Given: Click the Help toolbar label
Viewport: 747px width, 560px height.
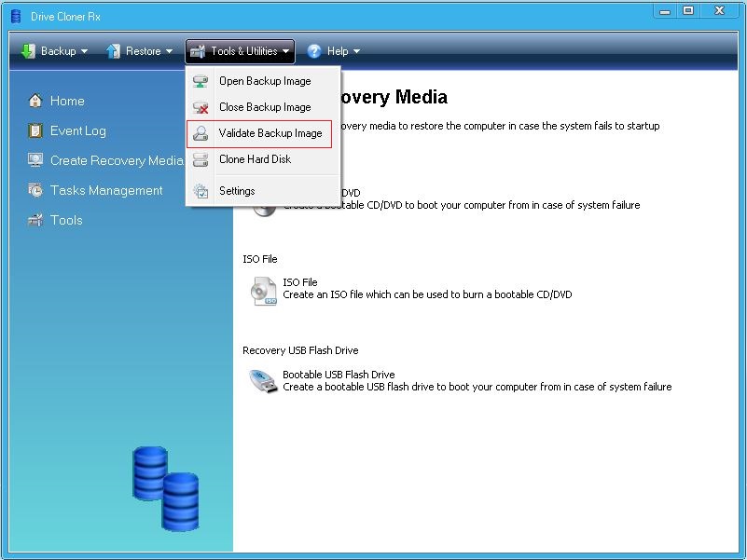Looking at the screenshot, I should tap(338, 51).
